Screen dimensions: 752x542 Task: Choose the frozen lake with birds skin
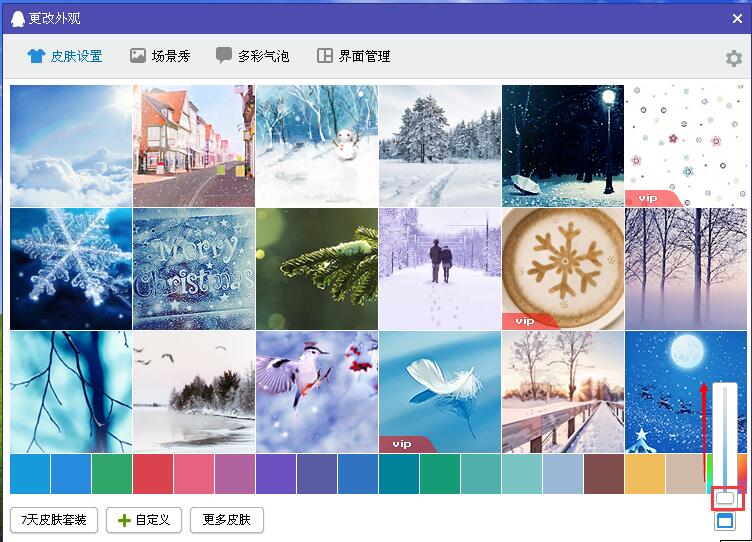tap(194, 392)
